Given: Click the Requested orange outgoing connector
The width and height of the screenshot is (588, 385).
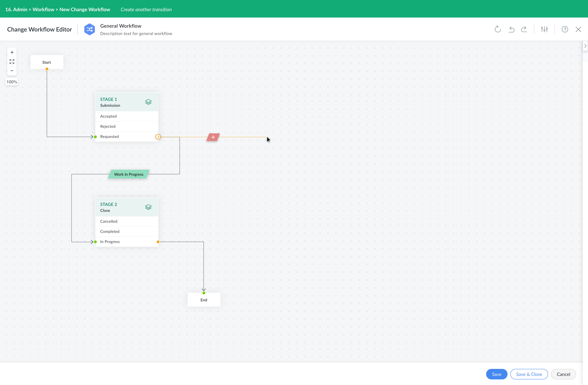Looking at the screenshot, I should coord(158,137).
